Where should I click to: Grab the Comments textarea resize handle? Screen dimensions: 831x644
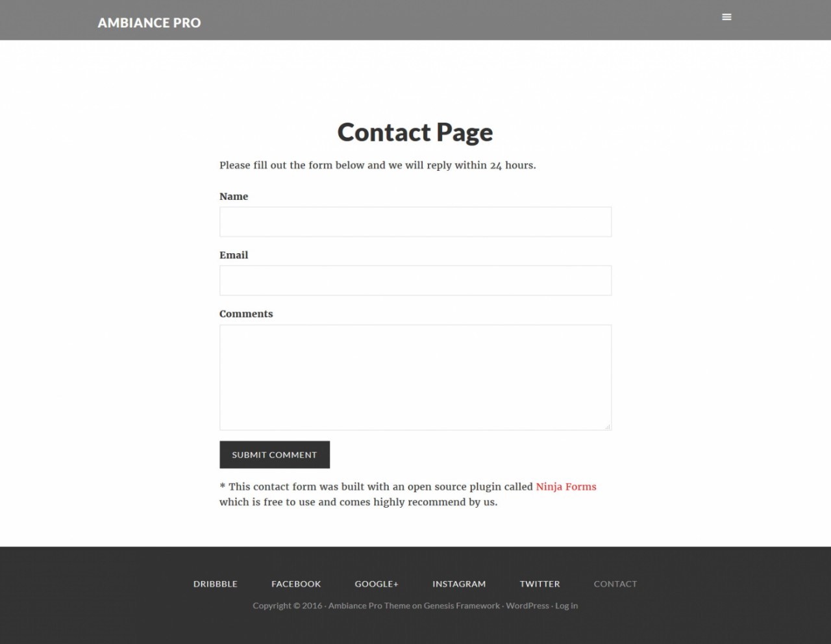(x=608, y=427)
